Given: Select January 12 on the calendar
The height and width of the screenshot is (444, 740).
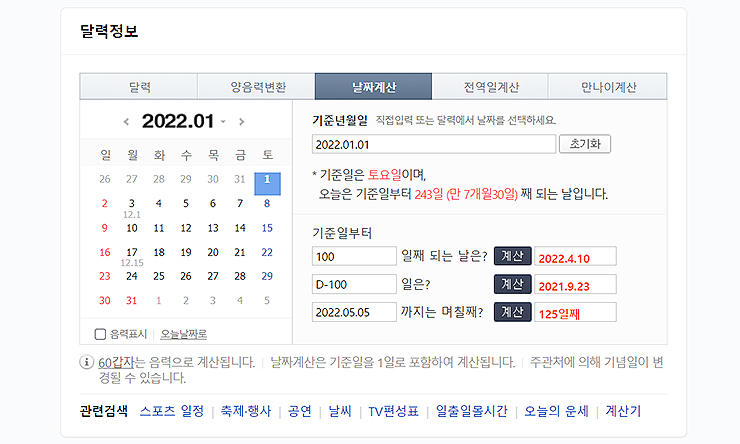Looking at the screenshot, I should pyautogui.click(x=186, y=228).
